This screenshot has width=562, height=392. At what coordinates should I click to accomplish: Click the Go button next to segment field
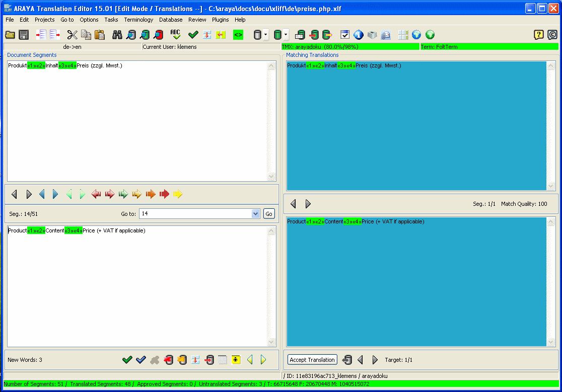pyautogui.click(x=269, y=214)
